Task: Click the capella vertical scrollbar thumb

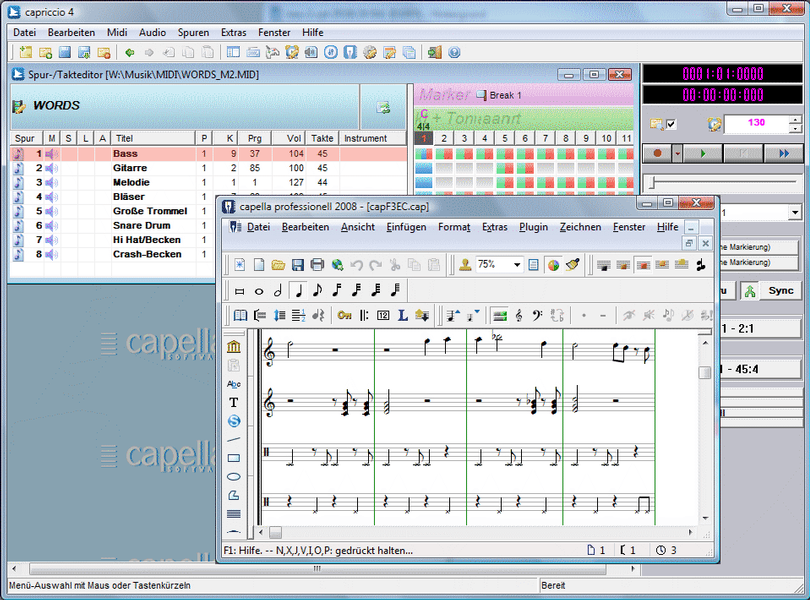Action: (705, 373)
